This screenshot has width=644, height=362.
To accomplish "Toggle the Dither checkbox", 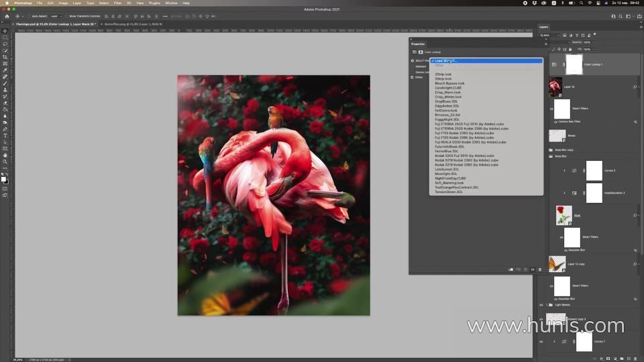I will 413,77.
